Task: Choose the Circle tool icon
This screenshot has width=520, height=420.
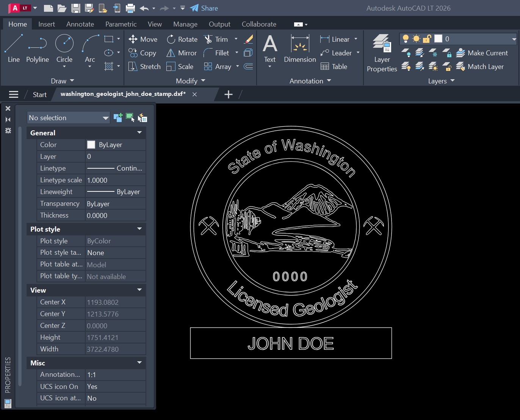Action: click(x=64, y=44)
